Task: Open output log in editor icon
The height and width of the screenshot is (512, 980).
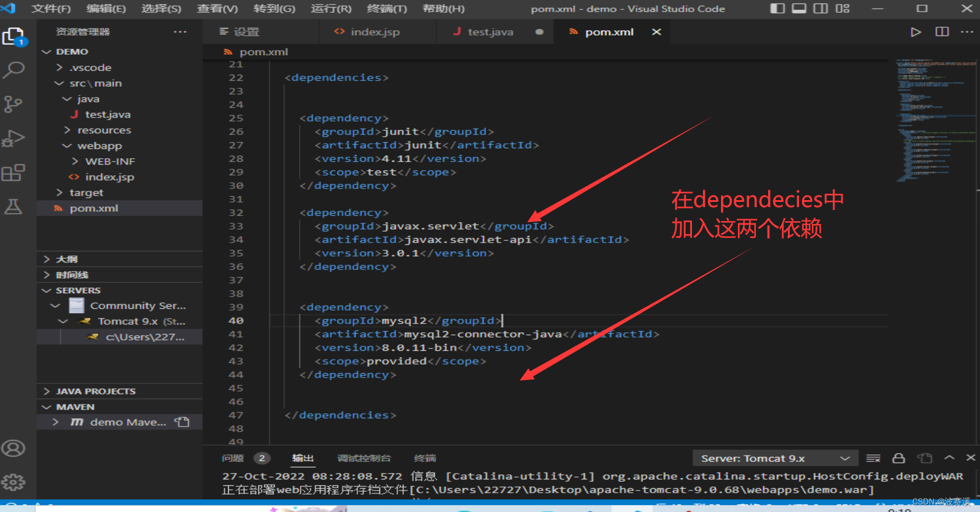Action: coord(925,458)
